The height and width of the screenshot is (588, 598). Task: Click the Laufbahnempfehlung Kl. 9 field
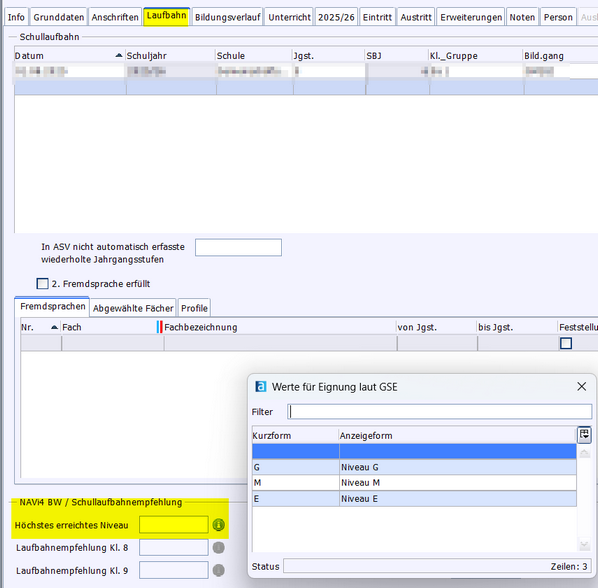(174, 570)
